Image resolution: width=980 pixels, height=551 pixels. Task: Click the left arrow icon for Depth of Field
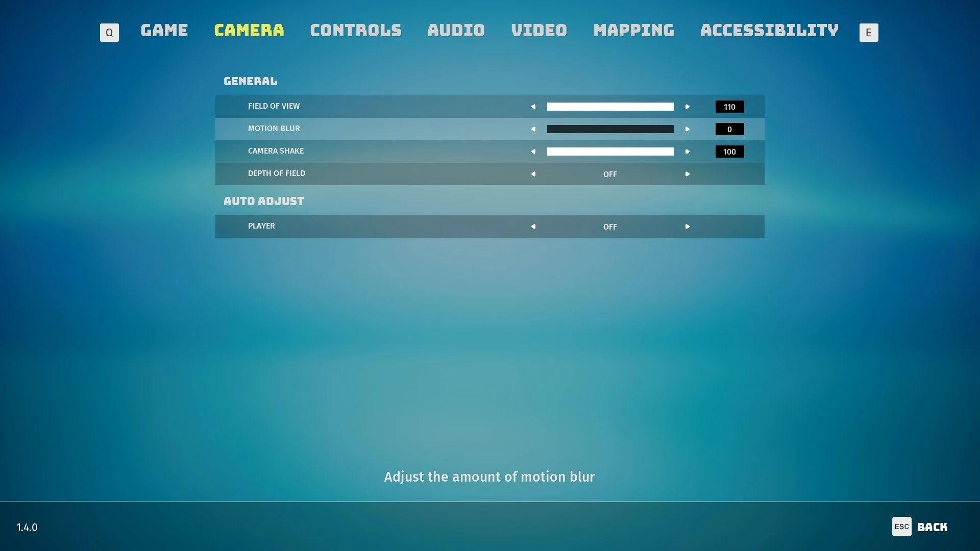pos(533,174)
